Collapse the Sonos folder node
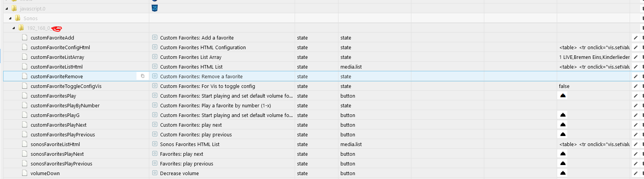The height and width of the screenshot is (179, 644). click(x=10, y=18)
